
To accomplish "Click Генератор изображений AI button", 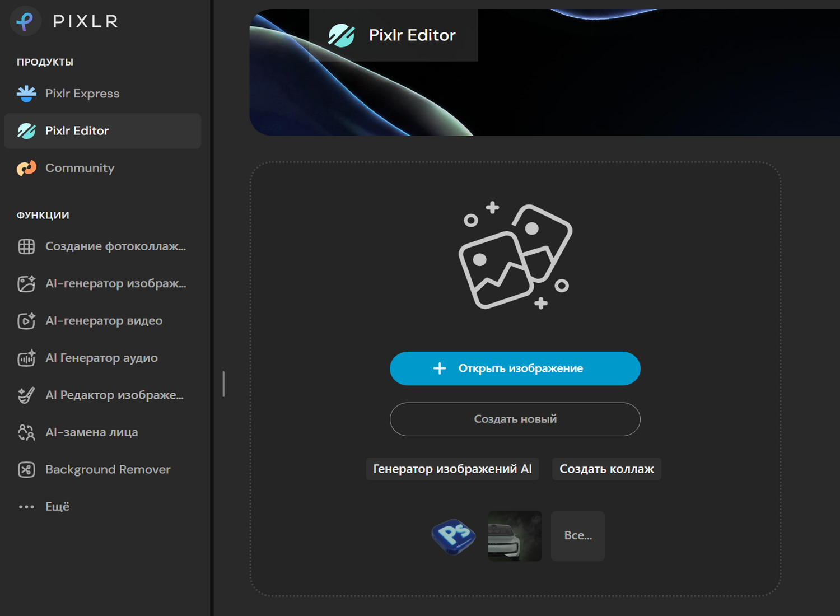I will click(452, 469).
